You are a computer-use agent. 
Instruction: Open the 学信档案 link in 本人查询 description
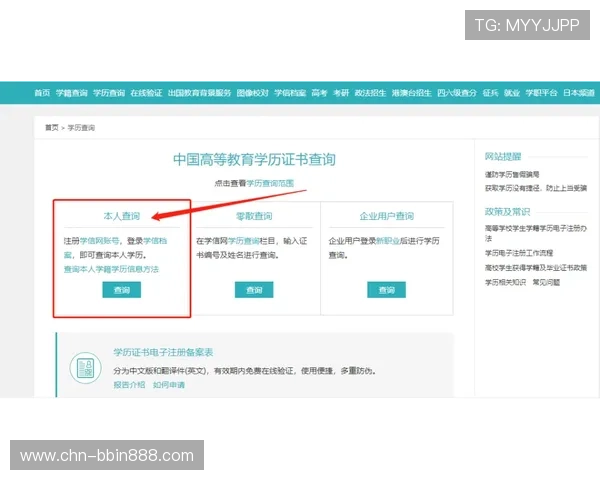pos(155,241)
